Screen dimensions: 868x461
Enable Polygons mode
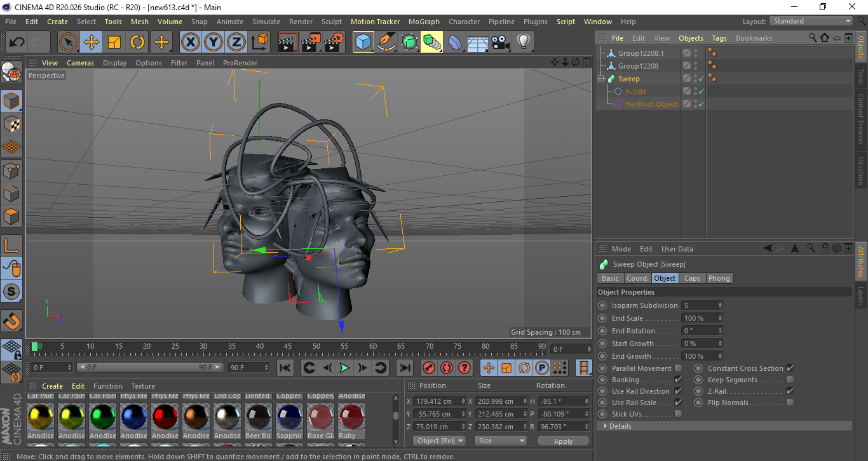[x=11, y=217]
